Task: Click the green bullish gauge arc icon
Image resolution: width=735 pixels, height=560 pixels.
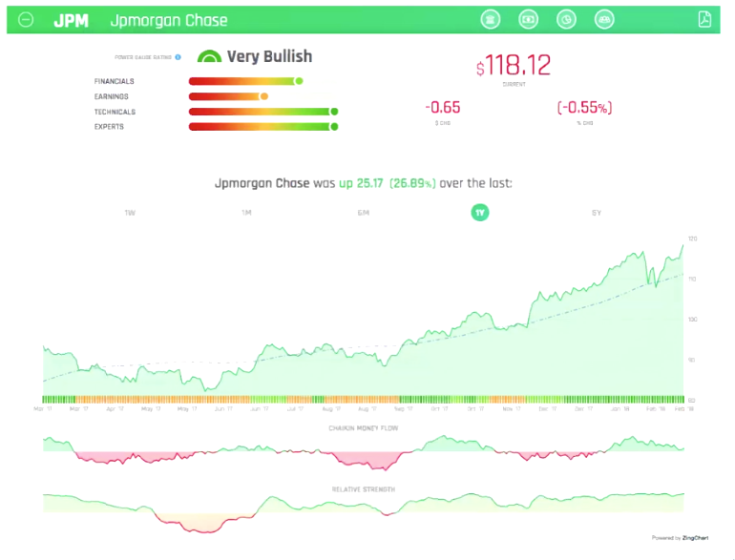Action: pyautogui.click(x=209, y=56)
